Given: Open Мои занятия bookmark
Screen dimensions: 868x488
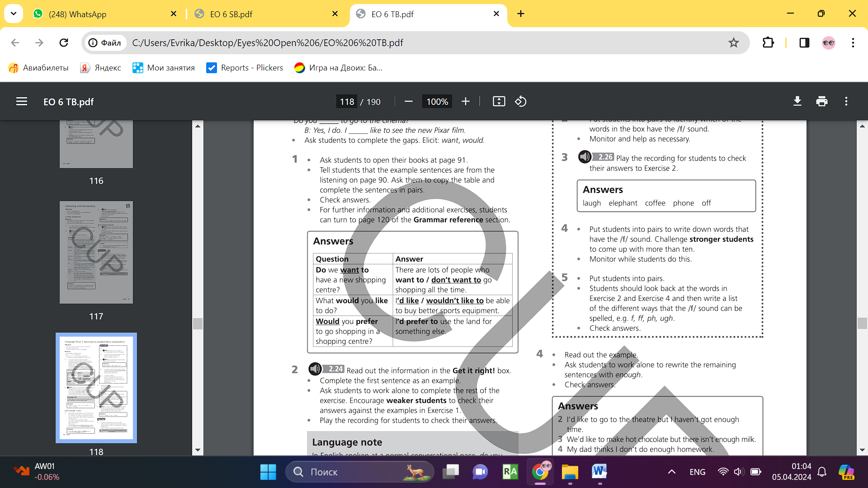Looking at the screenshot, I should pos(164,68).
